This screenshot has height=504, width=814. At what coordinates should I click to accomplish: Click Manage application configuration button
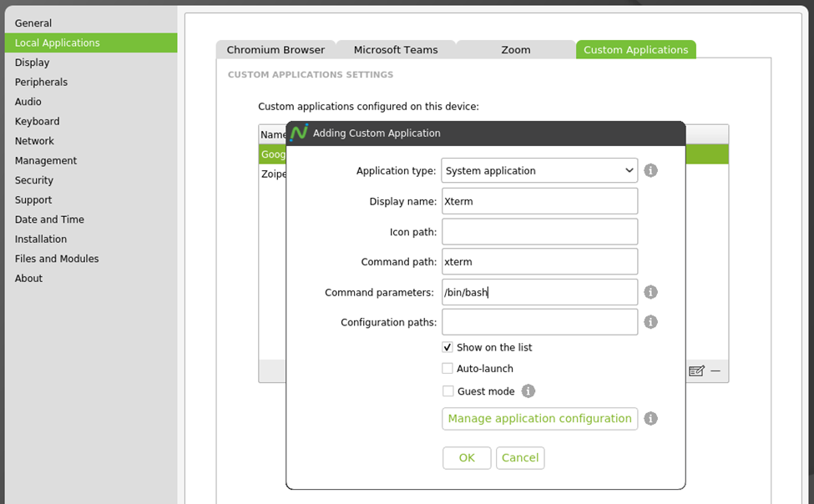(x=540, y=418)
